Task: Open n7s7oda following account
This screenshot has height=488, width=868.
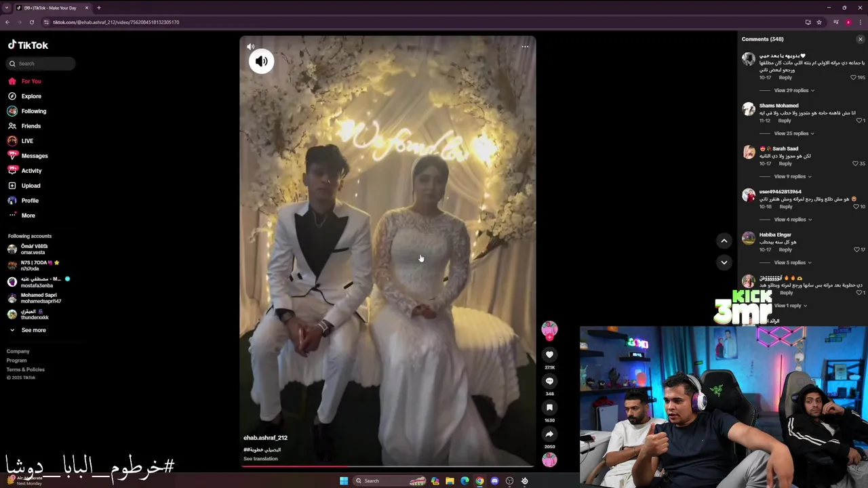Action: coord(34,266)
